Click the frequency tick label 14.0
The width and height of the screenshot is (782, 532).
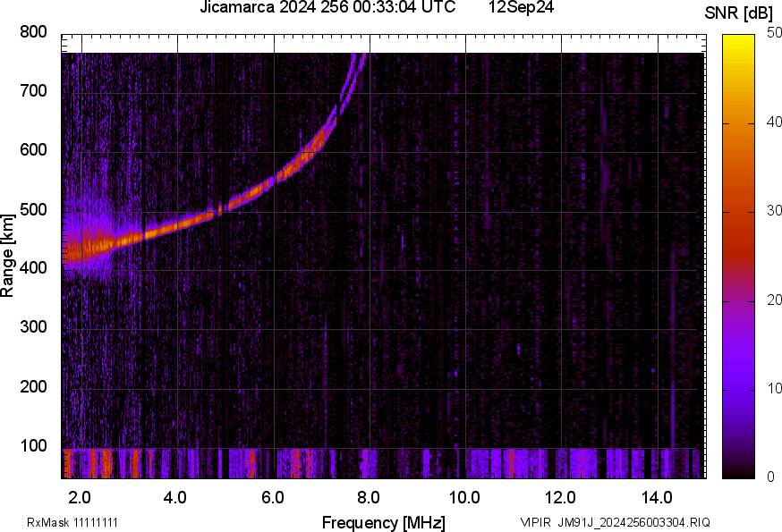(657, 498)
